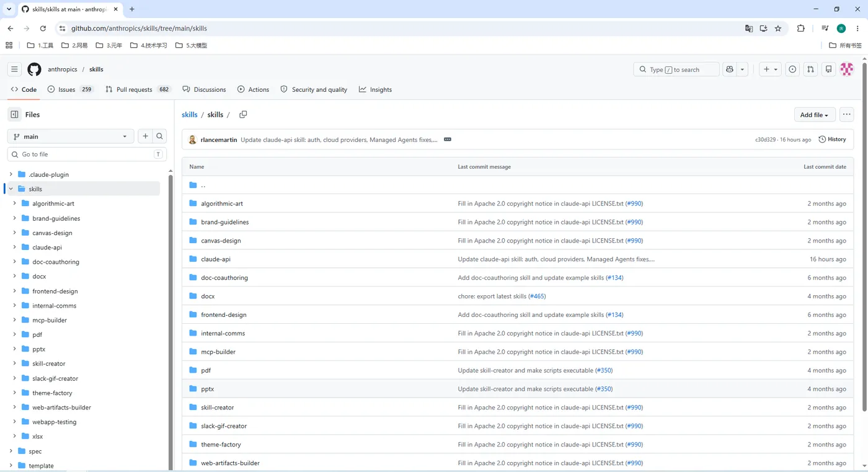868x472 pixels.
Task: View site information icon left of URL
Action: (62, 29)
